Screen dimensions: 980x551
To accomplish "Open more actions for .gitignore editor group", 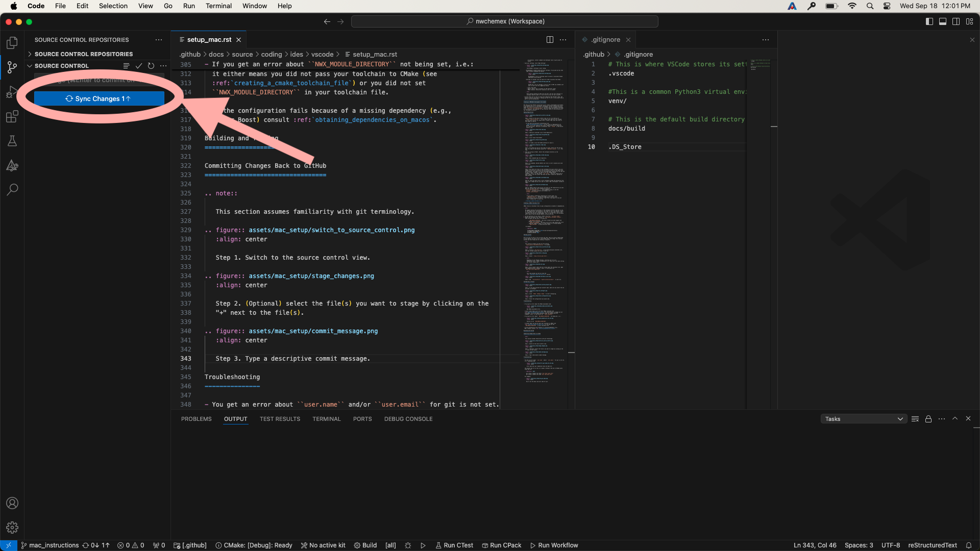I will click(x=766, y=40).
